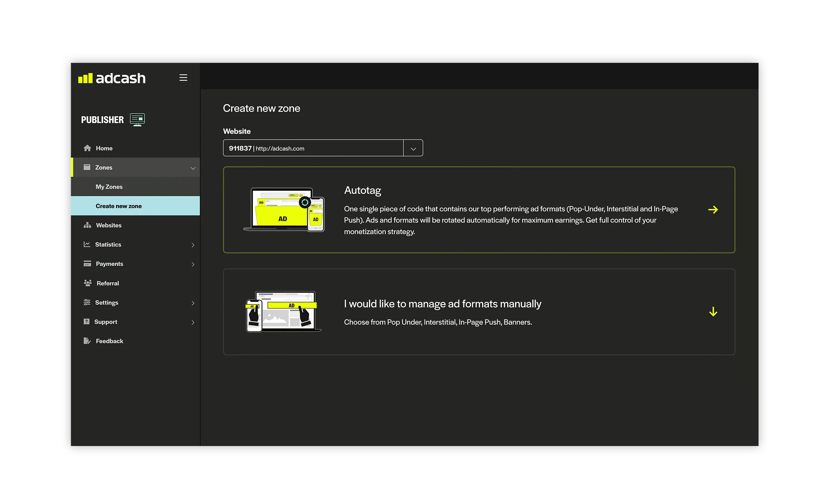The height and width of the screenshot is (504, 829).
Task: Open the Payments menu item
Action: coord(135,264)
